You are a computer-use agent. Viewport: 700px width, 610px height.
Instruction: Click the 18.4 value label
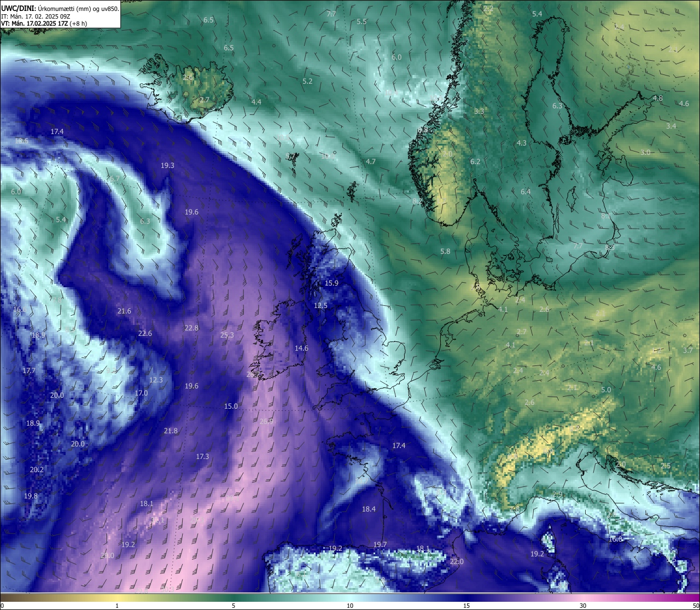click(x=369, y=509)
